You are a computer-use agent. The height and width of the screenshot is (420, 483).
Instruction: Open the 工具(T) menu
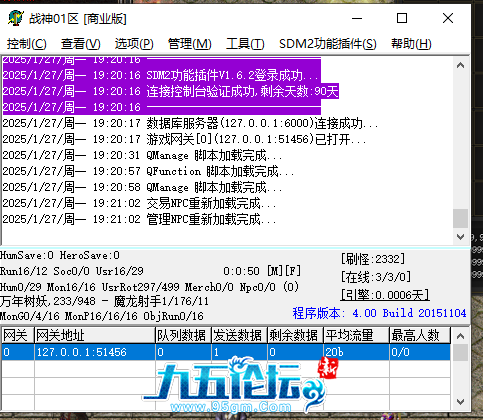click(245, 44)
